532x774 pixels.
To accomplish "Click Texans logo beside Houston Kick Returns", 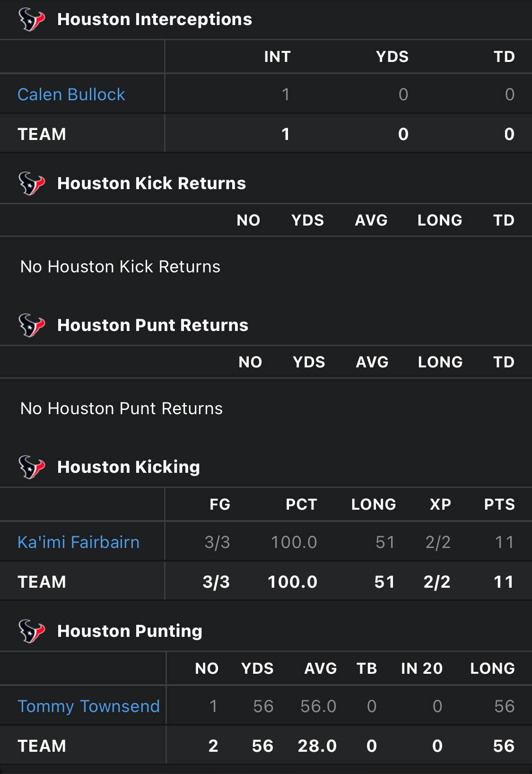I will coord(32,183).
